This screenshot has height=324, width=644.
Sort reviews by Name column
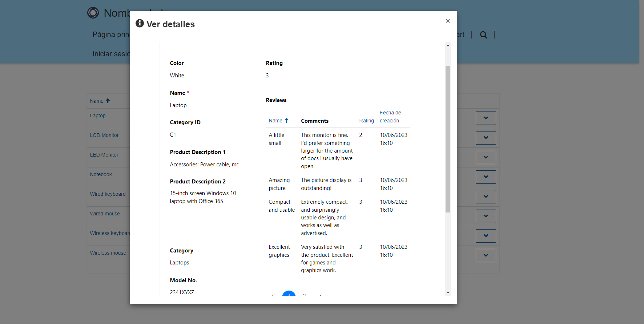275,121
